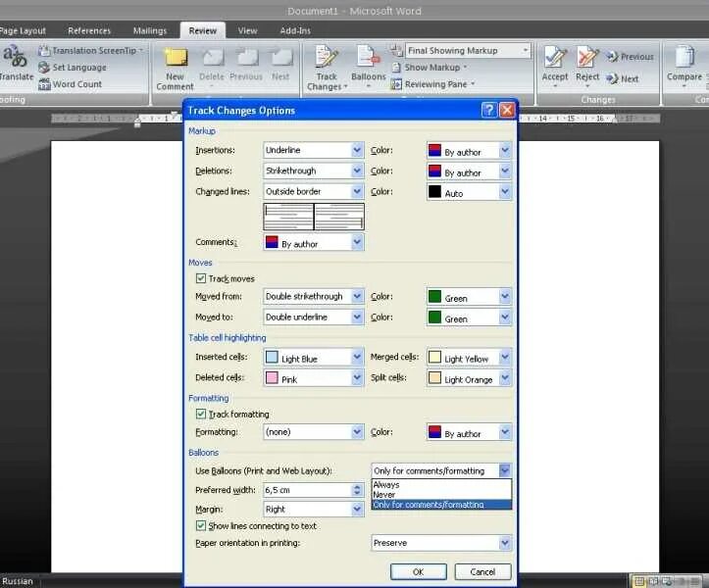The width and height of the screenshot is (709, 588).
Task: Add a New Comment
Action: tap(175, 70)
